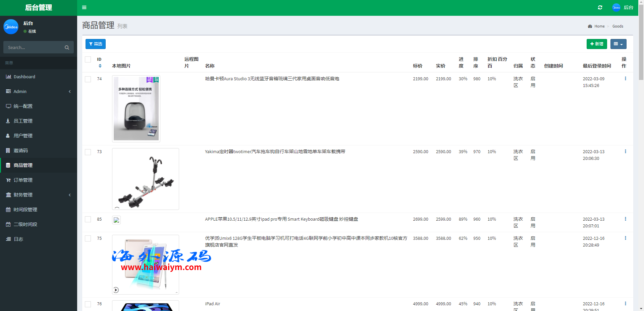This screenshot has width=644, height=311.
Task: Open actions menu for product ID 73
Action: 625,151
